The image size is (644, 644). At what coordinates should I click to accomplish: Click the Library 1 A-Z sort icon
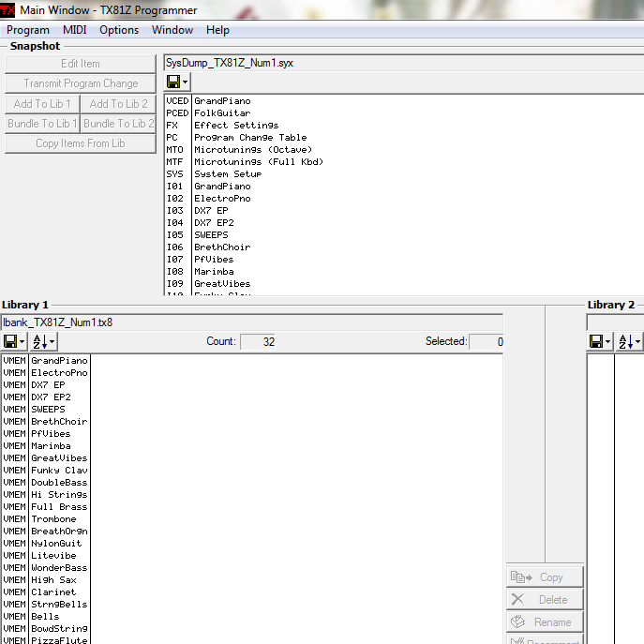click(39, 342)
